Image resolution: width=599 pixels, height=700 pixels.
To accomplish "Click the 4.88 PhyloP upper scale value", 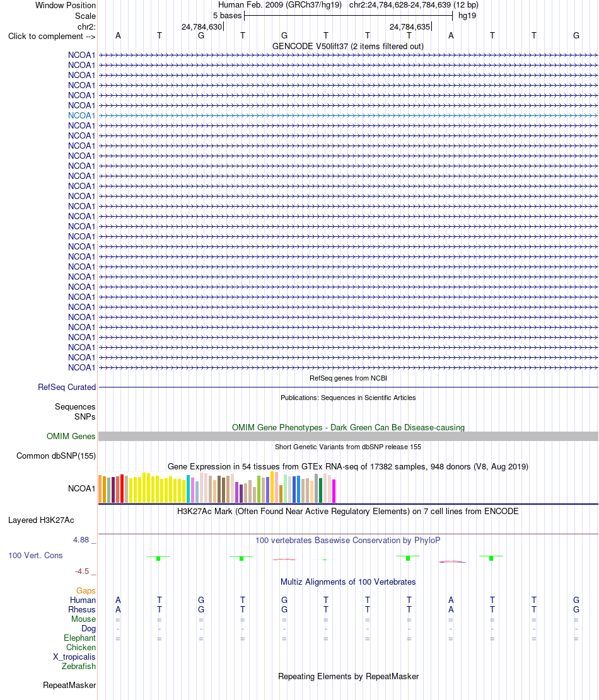I will [x=81, y=540].
